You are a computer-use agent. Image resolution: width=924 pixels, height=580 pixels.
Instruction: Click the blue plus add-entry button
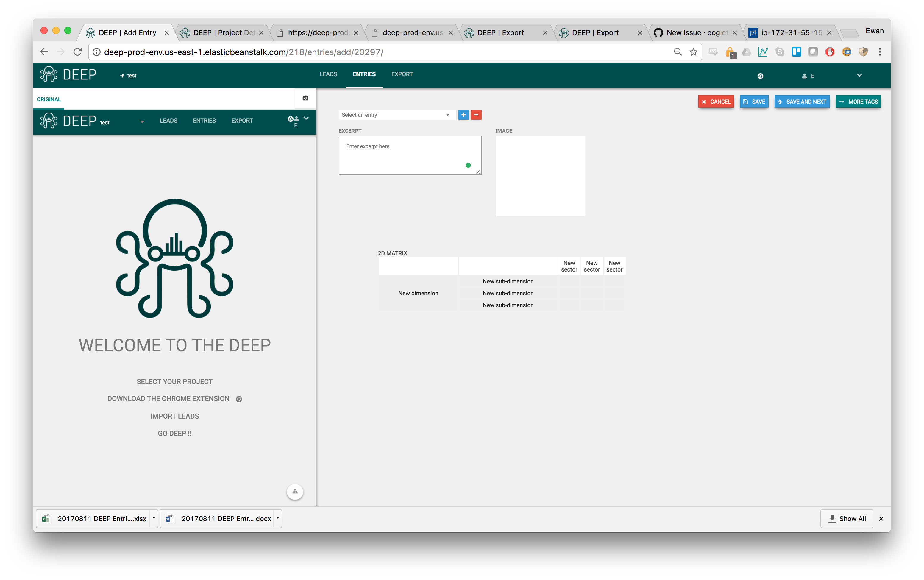[x=463, y=115]
